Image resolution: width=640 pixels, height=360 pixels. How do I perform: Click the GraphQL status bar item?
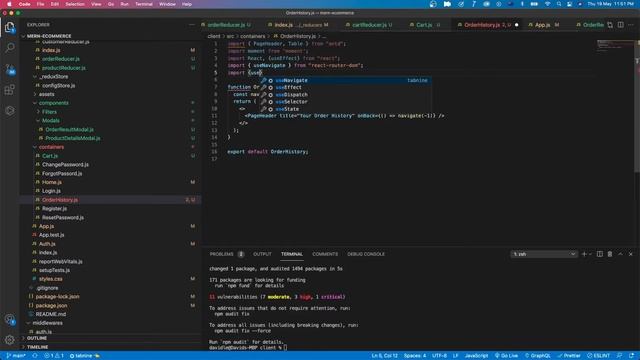538,356
